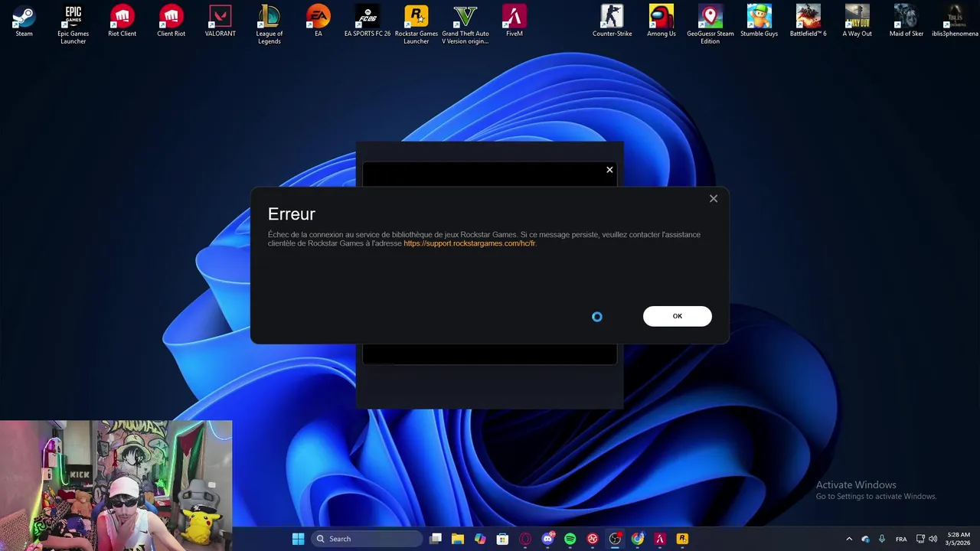
Task: Open Epic Games Launcher desktop icon
Action: click(x=73, y=24)
